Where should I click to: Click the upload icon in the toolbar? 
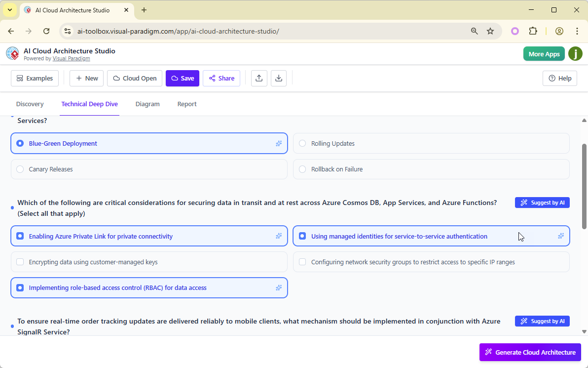click(259, 78)
